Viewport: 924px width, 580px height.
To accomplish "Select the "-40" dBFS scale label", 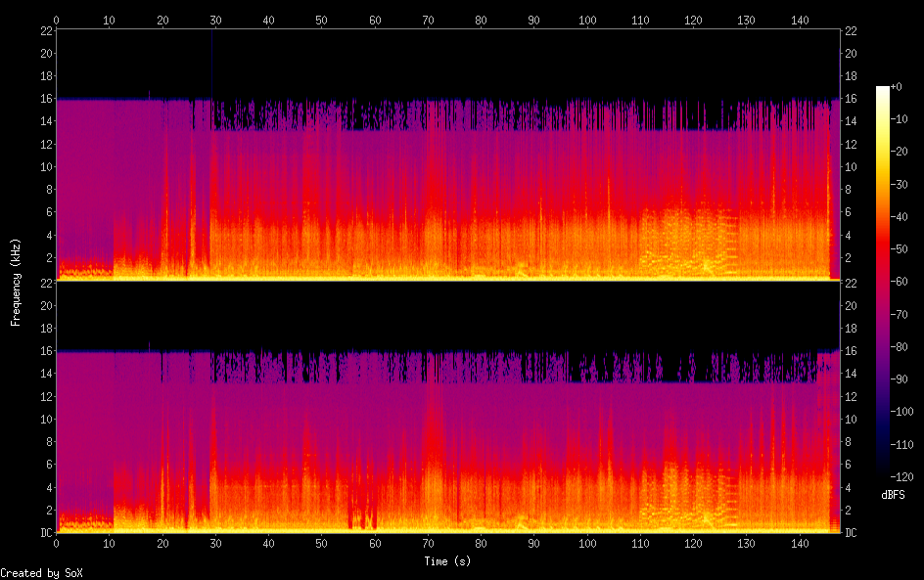I will pyautogui.click(x=900, y=217).
